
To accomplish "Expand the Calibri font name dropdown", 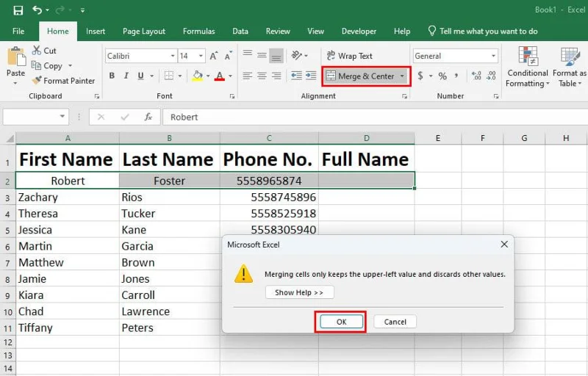I will tap(173, 56).
